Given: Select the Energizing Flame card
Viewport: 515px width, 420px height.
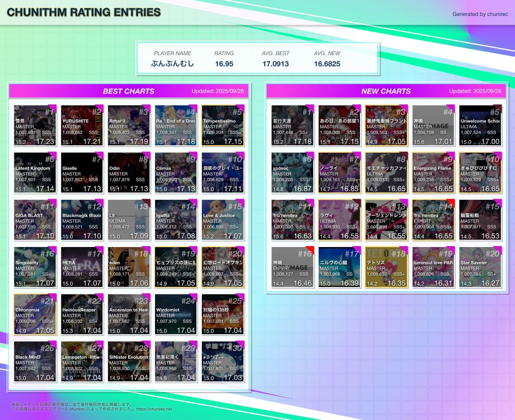Looking at the screenshot, I should pyautogui.click(x=434, y=173).
